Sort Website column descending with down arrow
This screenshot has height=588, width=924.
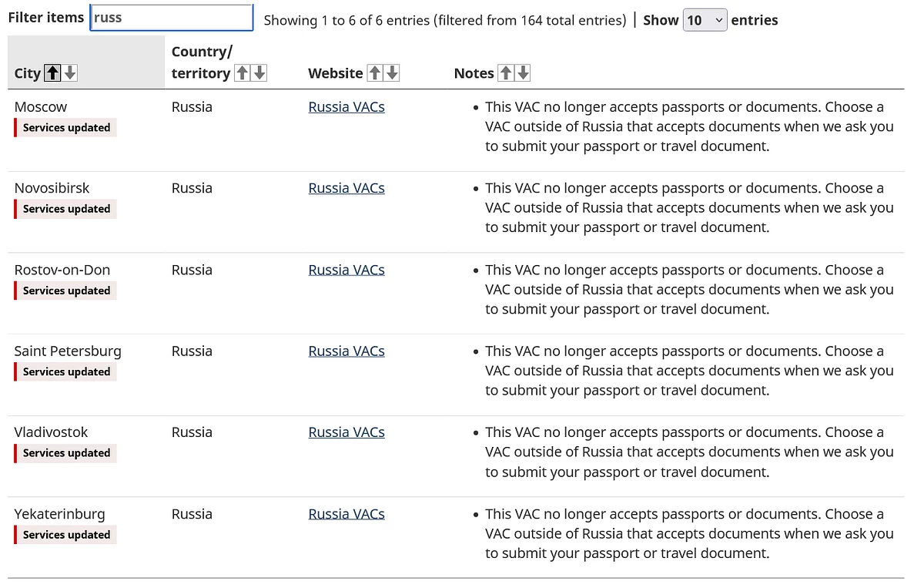coord(392,73)
